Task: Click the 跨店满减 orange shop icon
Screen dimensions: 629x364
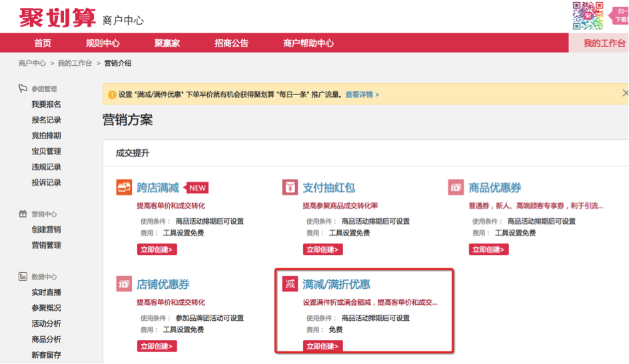Action: pyautogui.click(x=124, y=188)
